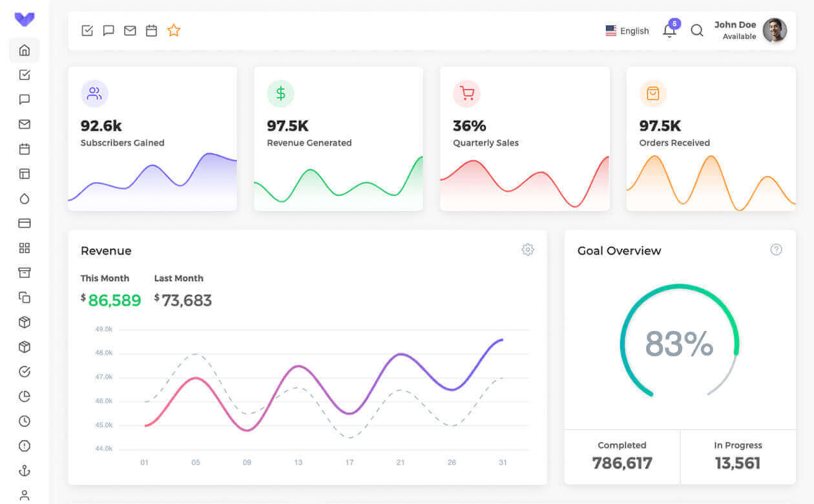Open the notifications bell with badge
This screenshot has height=504, width=814.
669,30
